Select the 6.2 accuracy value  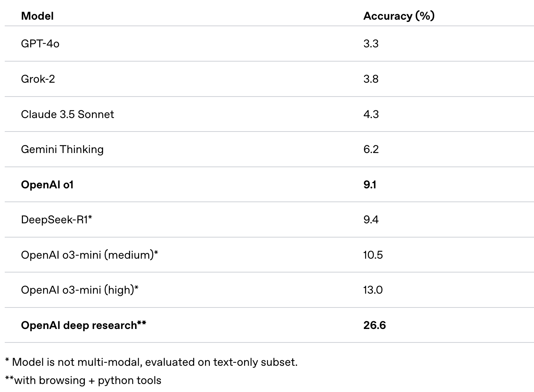(x=371, y=149)
